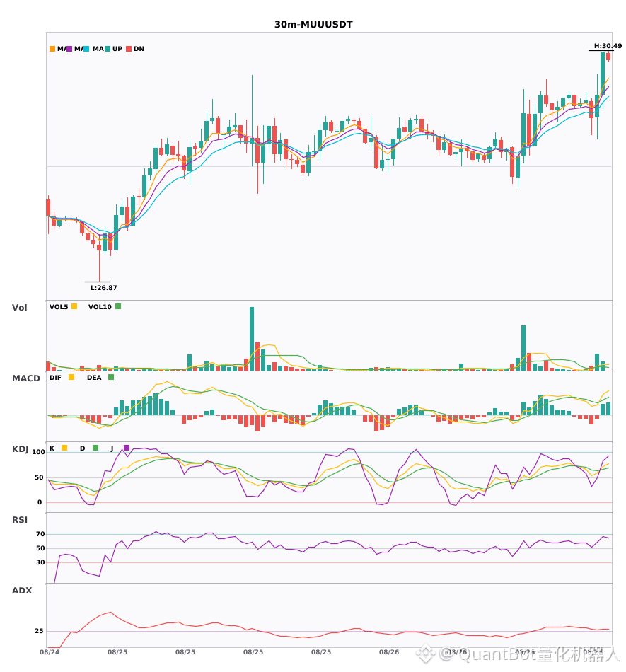Click the RSI axis value 30
Image resolution: width=626 pixels, height=672 pixels.
40,562
